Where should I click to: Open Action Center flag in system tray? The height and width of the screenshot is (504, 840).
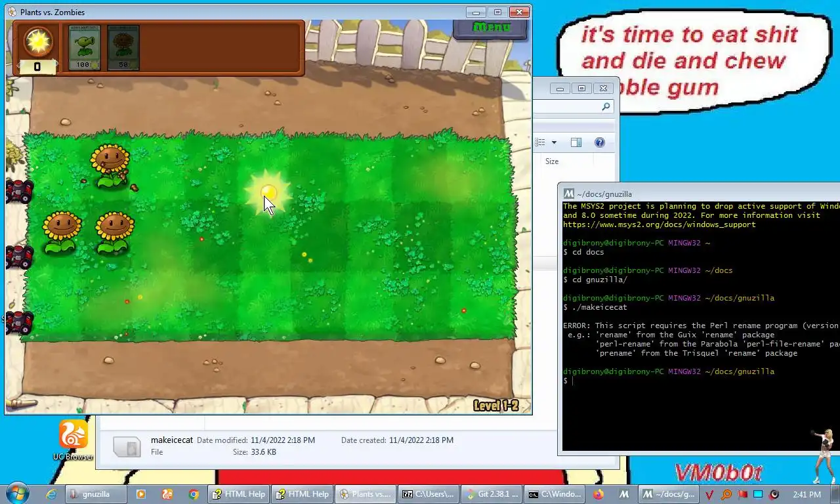[742, 494]
